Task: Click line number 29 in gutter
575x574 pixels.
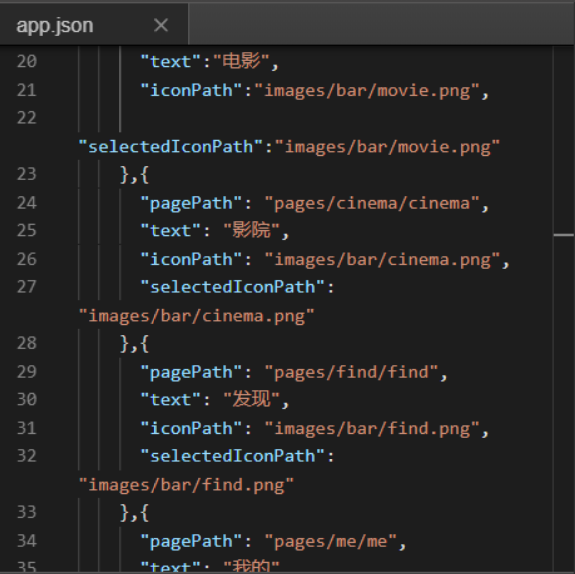Action: coord(27,372)
